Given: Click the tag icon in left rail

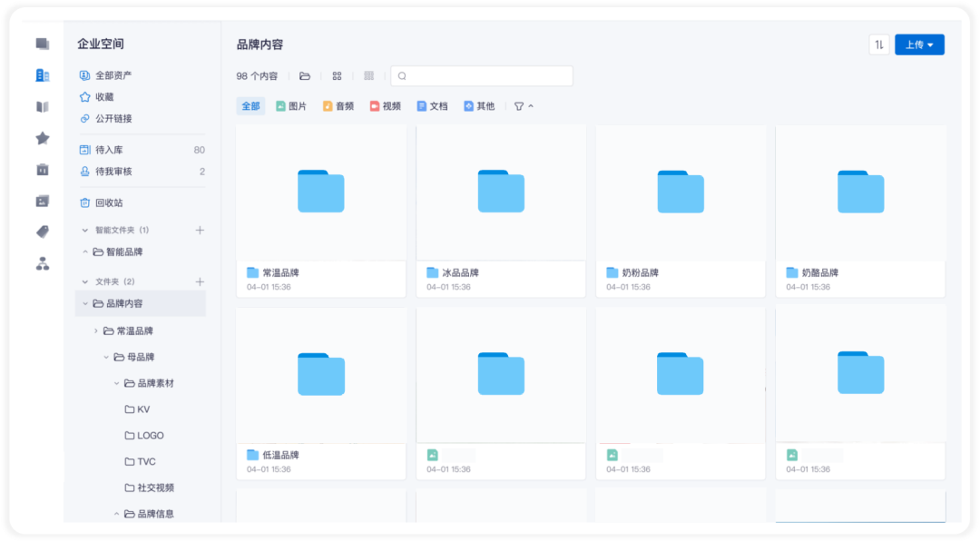Looking at the screenshot, I should [x=43, y=232].
